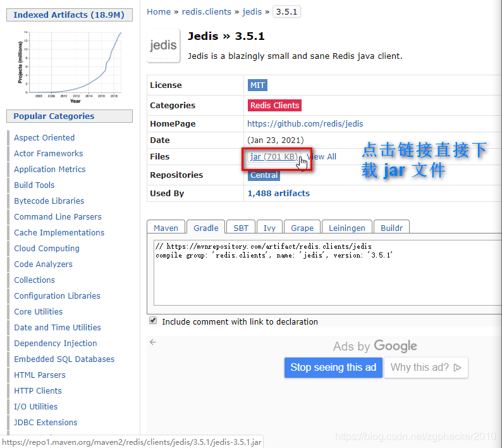Open the 1,488 artifacts link

click(x=279, y=193)
